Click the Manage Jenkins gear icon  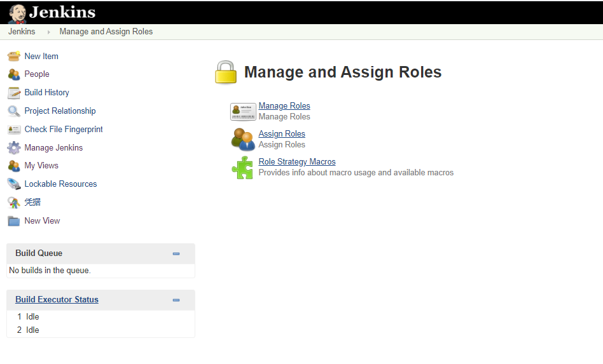click(14, 148)
